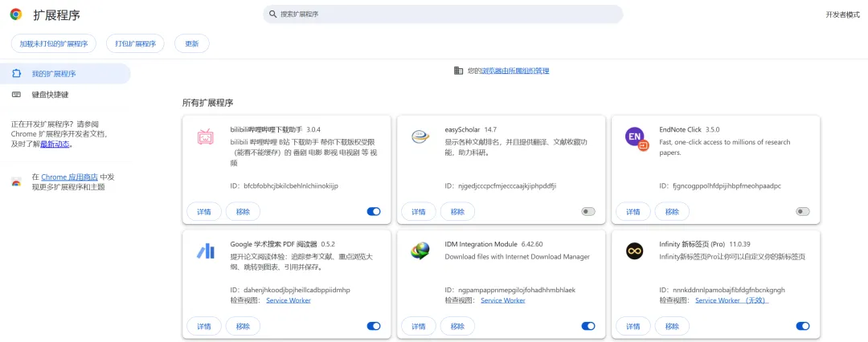Open 详情 for EndNote Click
Image resolution: width=868 pixels, height=342 pixels.
point(633,211)
